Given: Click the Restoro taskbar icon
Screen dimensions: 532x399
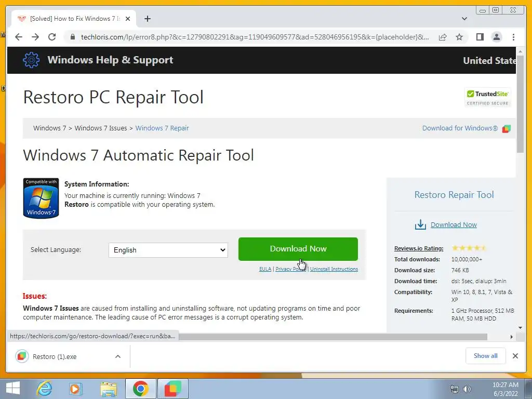Looking at the screenshot, I should pyautogui.click(x=172, y=389).
